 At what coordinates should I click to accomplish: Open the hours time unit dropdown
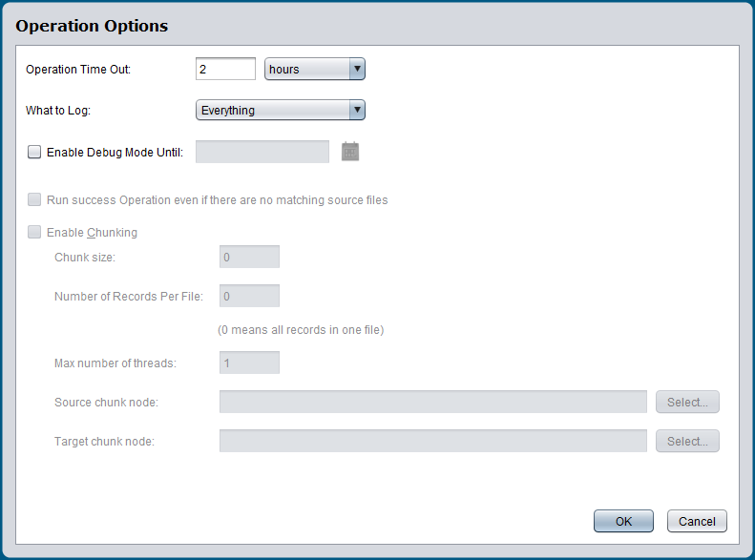click(x=315, y=69)
